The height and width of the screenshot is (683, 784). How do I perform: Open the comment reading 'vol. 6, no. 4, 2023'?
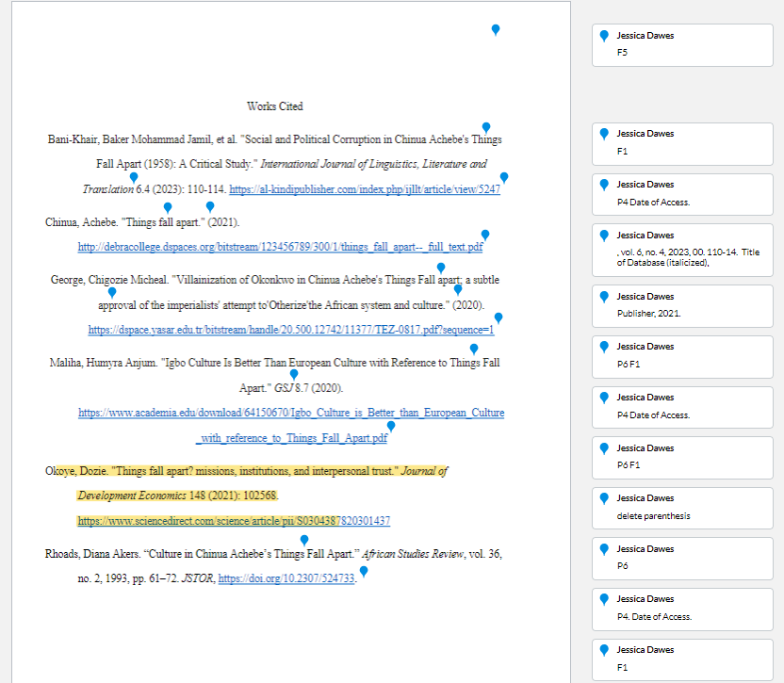[x=688, y=257]
